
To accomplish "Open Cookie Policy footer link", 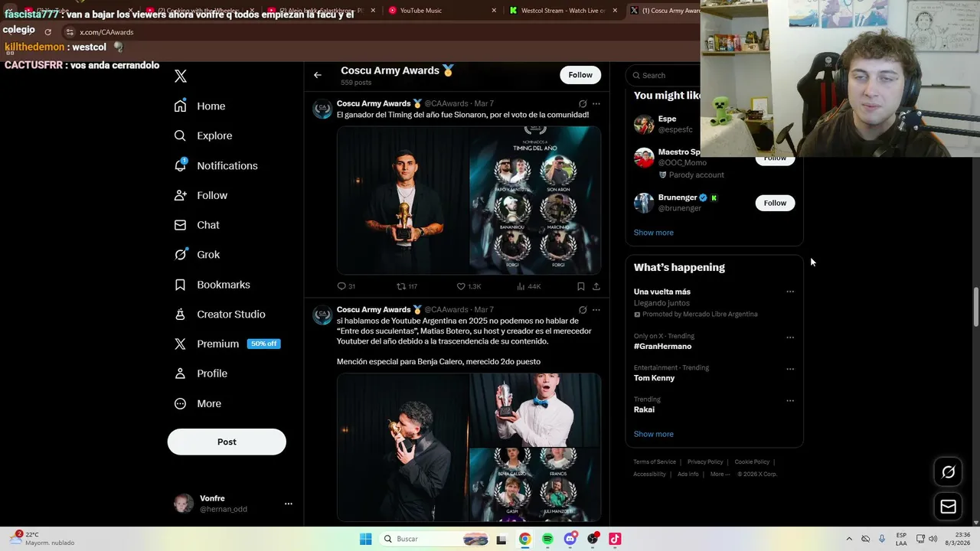I will click(x=752, y=462).
